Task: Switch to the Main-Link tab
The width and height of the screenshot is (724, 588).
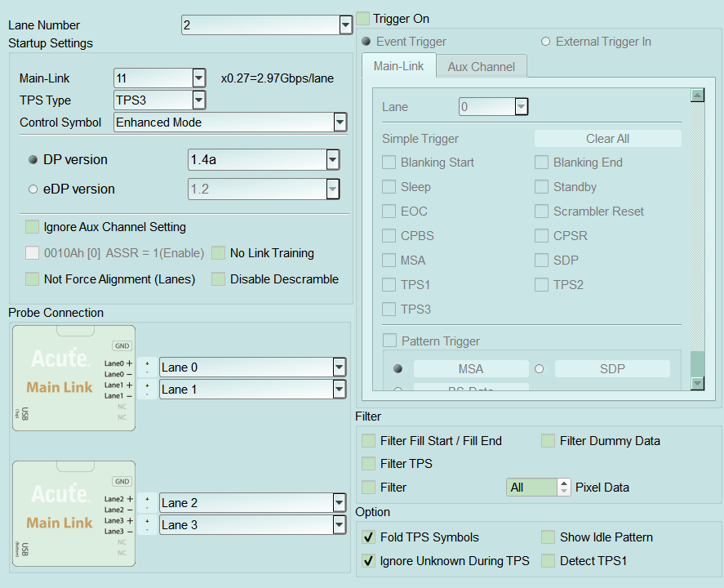Action: 399,66
